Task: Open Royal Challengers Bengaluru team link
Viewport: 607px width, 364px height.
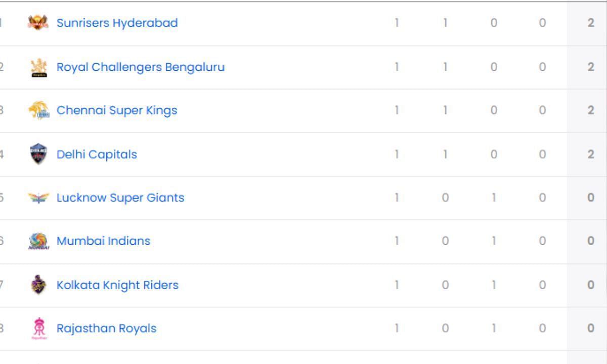Action: (141, 67)
